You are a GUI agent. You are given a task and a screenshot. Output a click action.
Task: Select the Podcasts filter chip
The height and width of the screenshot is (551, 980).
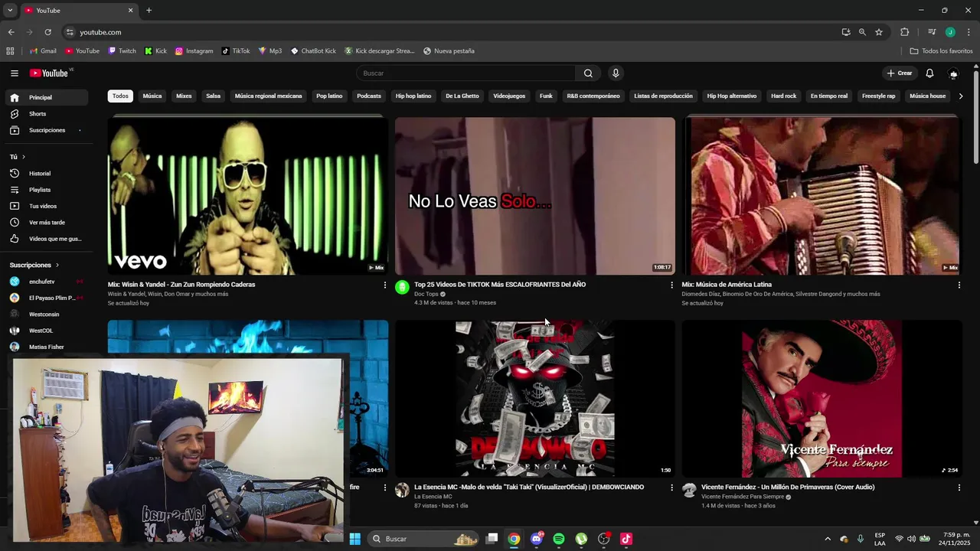click(x=369, y=96)
